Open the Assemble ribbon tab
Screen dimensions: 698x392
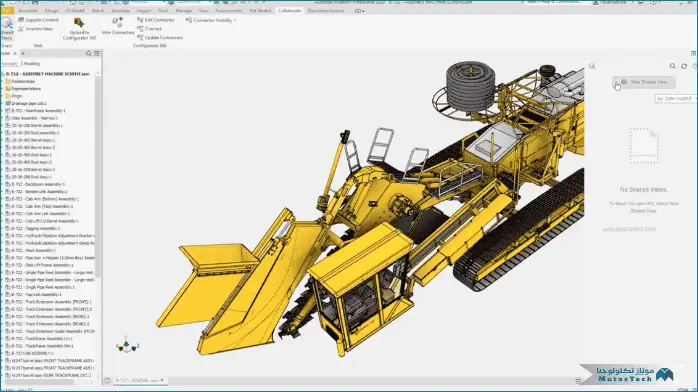(x=28, y=10)
